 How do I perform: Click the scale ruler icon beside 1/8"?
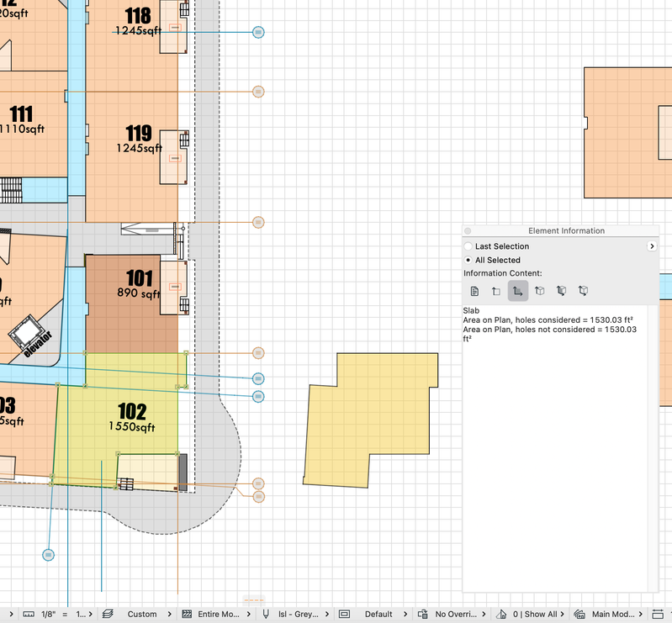coord(29,614)
